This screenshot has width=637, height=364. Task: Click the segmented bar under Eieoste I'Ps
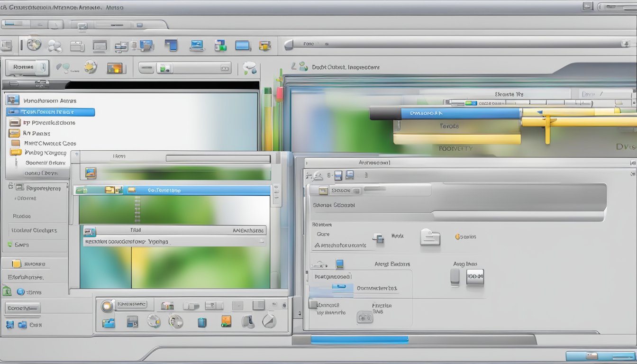[x=518, y=102]
